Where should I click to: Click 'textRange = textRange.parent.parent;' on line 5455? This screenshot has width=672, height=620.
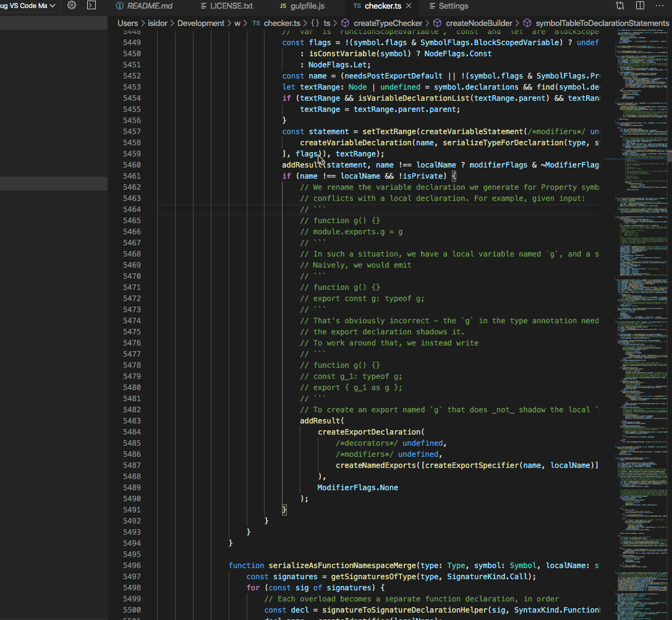pos(380,109)
